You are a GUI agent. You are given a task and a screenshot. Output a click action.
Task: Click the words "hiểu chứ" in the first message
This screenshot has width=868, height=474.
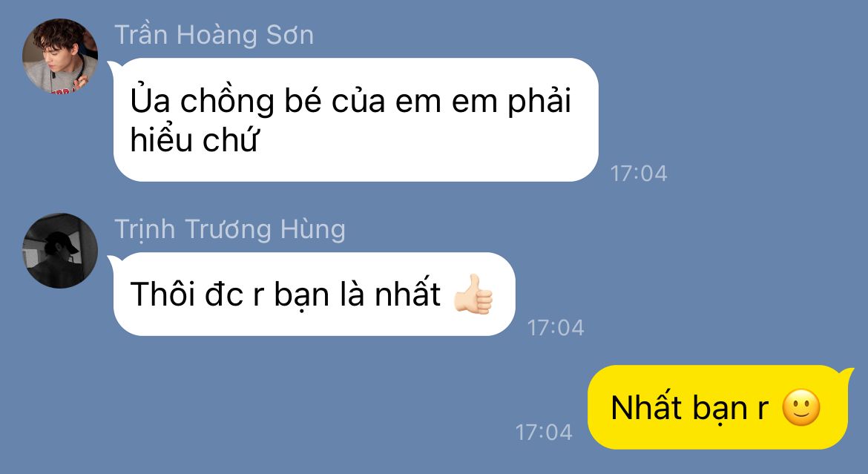194,139
